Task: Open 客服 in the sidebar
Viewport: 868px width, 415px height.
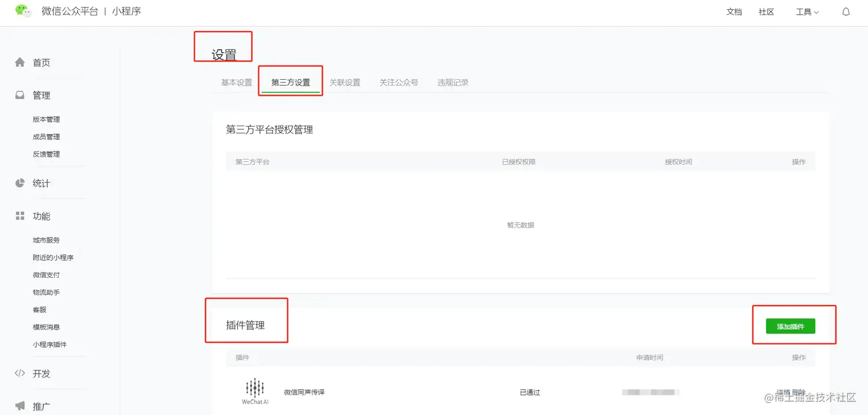Action: [x=40, y=309]
